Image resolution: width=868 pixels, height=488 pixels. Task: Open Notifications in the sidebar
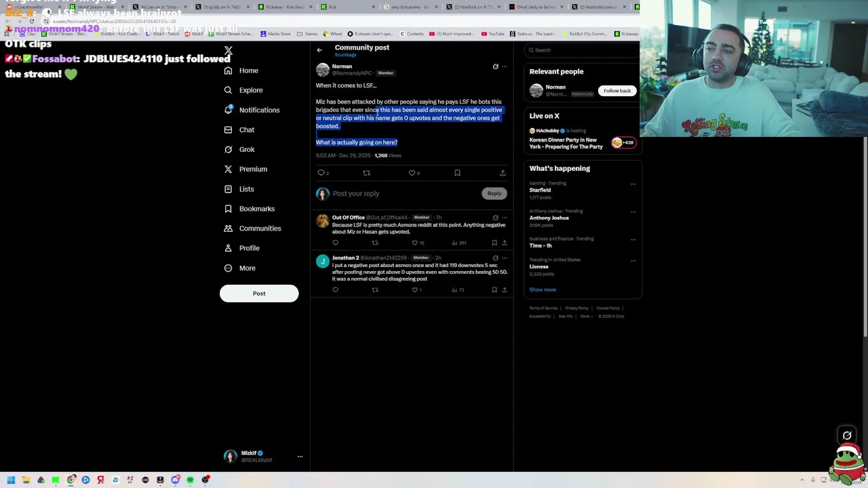(252, 110)
